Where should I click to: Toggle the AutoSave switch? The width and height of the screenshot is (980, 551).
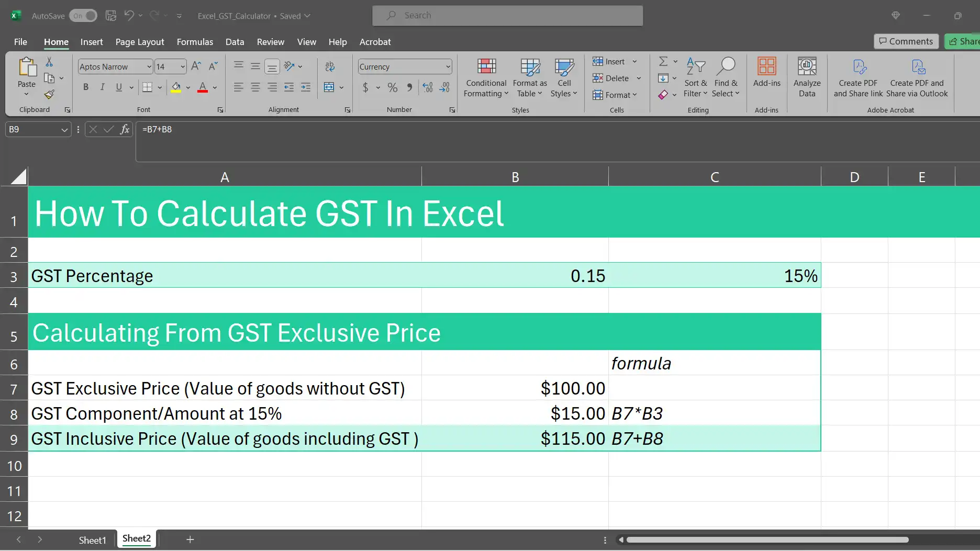(x=83, y=16)
